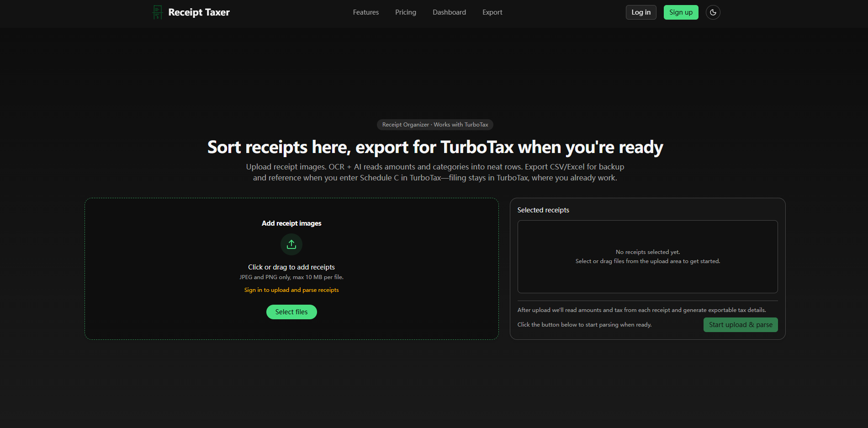Screen dimensions: 868x428
Task: Open the Export menu item
Action: pyautogui.click(x=492, y=12)
